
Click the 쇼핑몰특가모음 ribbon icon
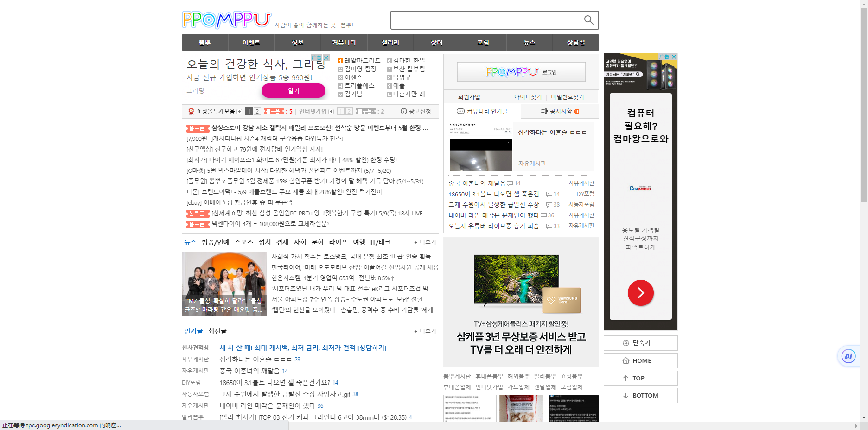[x=191, y=111]
